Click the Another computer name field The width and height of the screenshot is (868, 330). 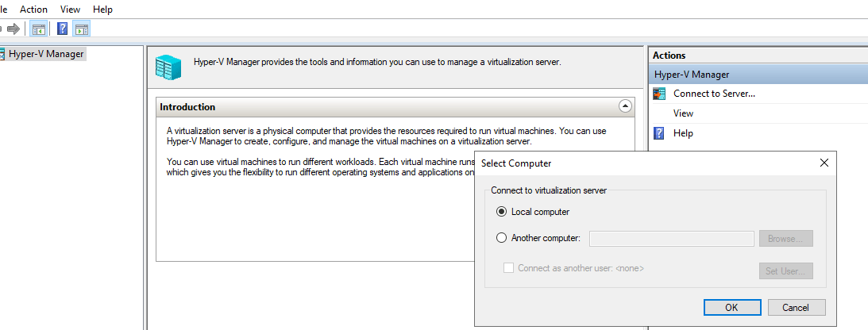pyautogui.click(x=672, y=239)
